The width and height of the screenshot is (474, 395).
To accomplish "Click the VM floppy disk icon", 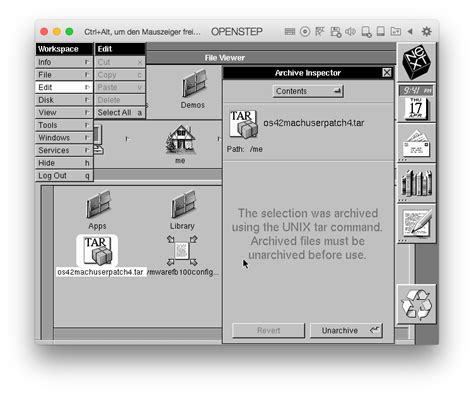I will (x=335, y=32).
